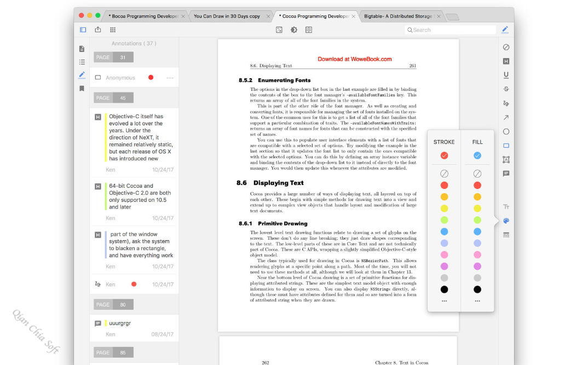Click the '8.6 Displaying Text' heading
This screenshot has width=588, height=365.
pyautogui.click(x=270, y=183)
